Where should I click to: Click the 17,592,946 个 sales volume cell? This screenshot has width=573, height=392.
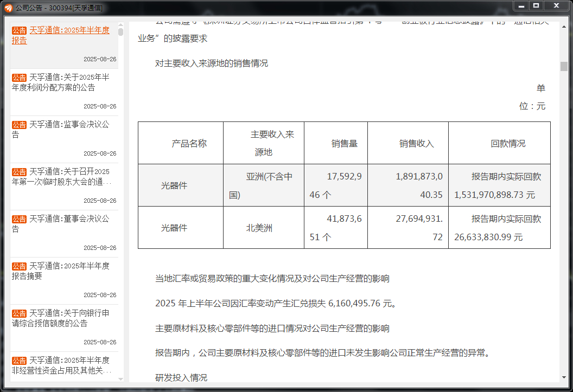336,185
